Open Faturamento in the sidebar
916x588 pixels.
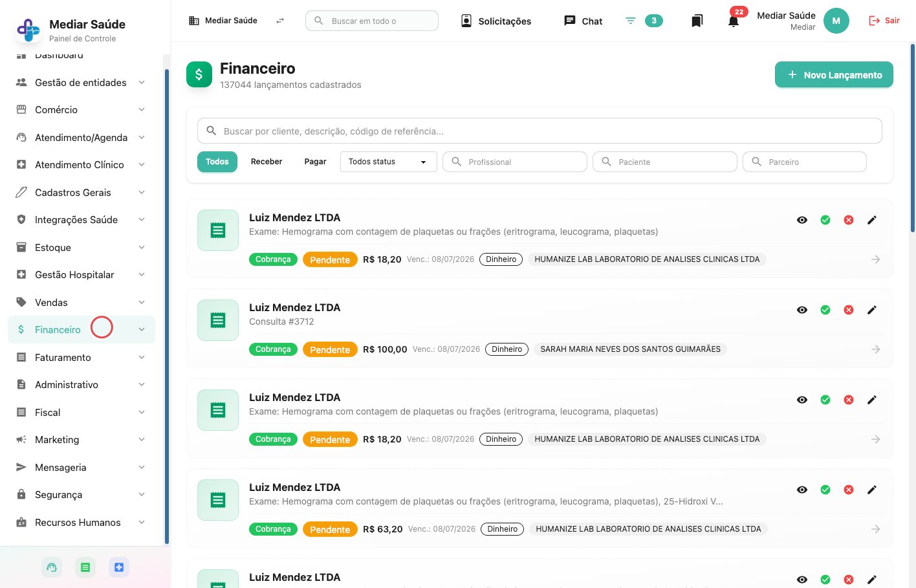(x=81, y=358)
